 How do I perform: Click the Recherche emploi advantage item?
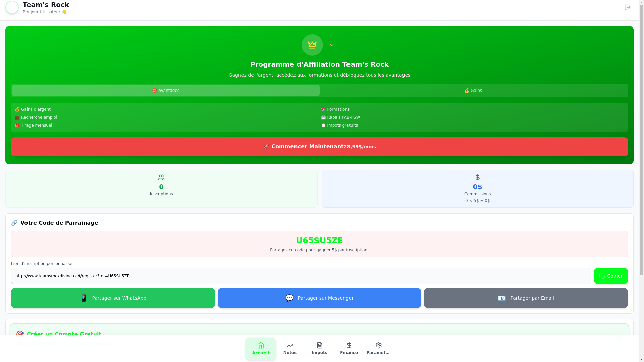click(x=36, y=117)
